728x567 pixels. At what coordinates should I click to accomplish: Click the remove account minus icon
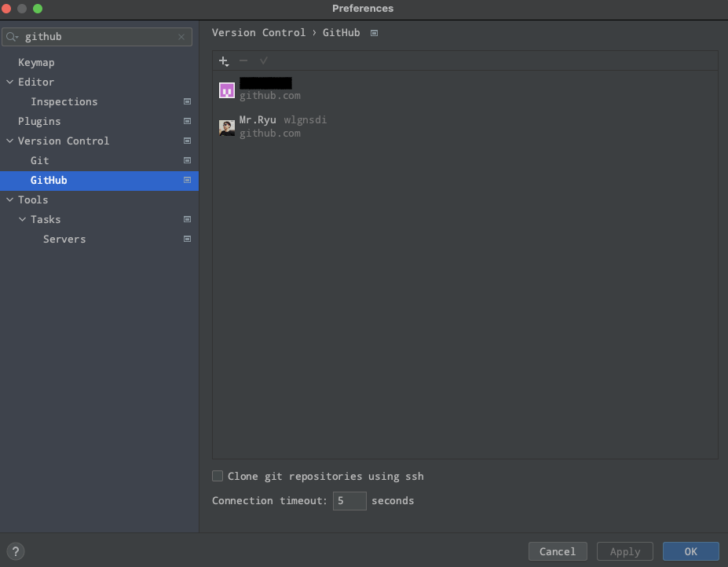(x=243, y=60)
